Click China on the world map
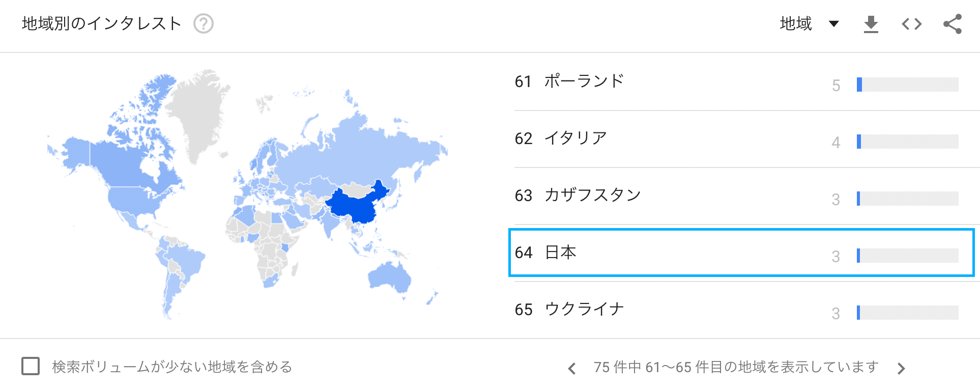The height and width of the screenshot is (392, 980). coord(356,204)
